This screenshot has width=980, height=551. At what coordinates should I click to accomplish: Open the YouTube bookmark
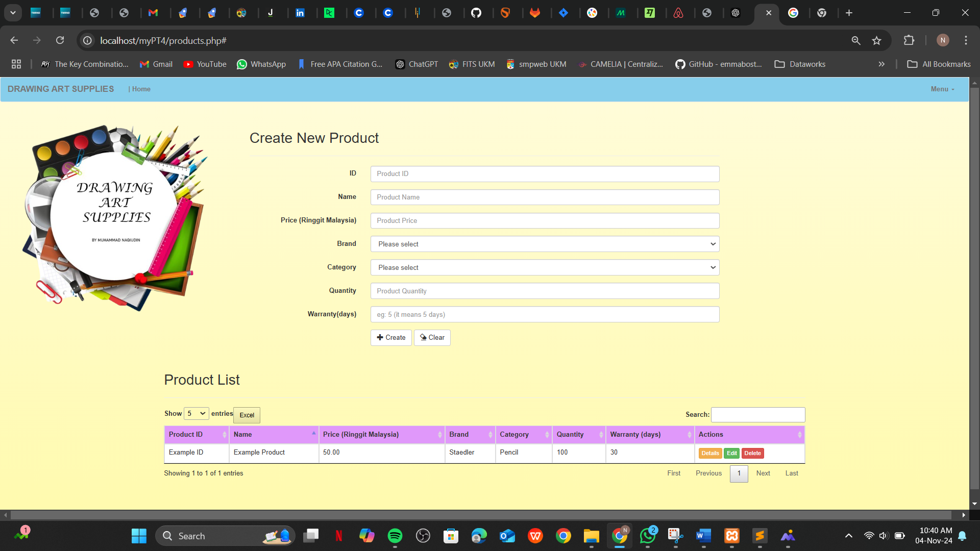[x=205, y=64]
